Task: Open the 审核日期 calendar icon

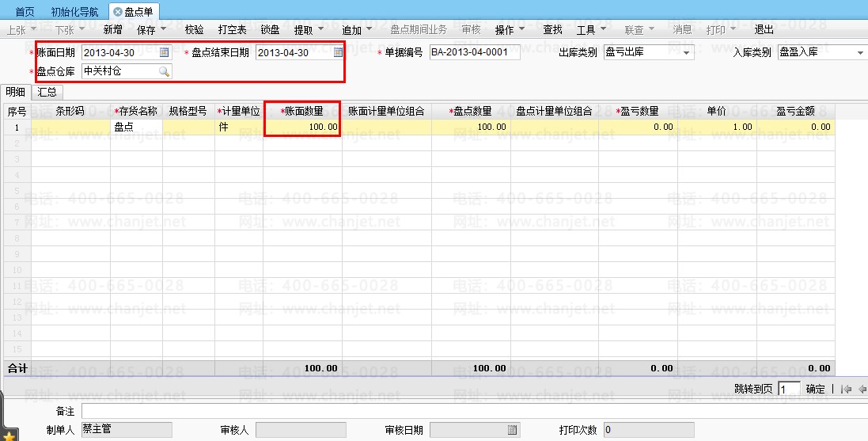Action: (x=513, y=430)
